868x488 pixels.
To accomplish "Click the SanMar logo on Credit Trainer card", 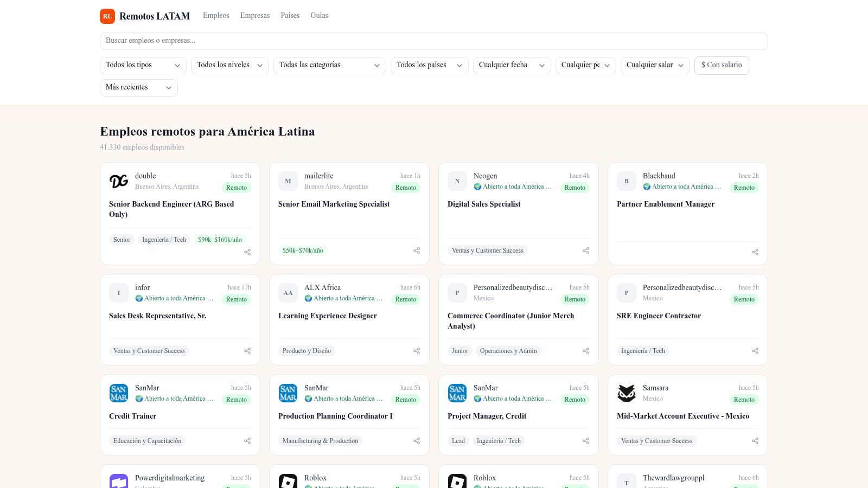I will pos(119,393).
